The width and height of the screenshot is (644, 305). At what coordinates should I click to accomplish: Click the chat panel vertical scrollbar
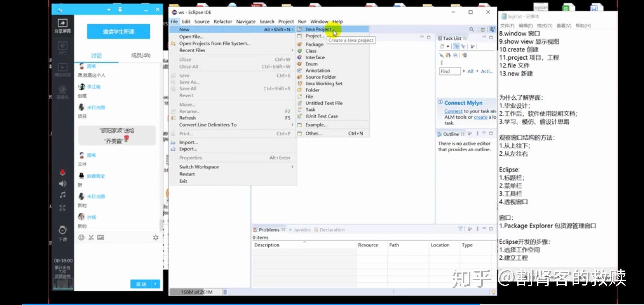(161, 225)
